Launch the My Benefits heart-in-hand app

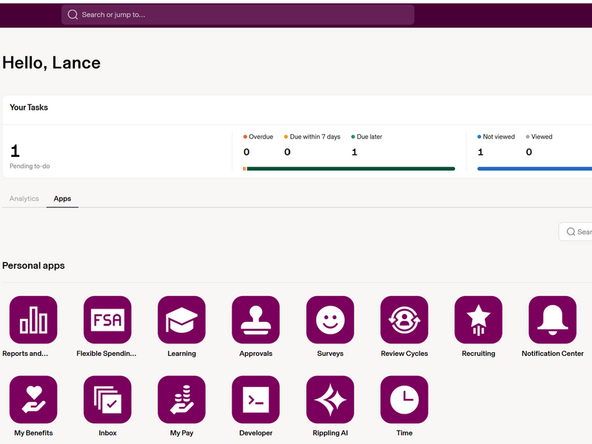click(33, 399)
